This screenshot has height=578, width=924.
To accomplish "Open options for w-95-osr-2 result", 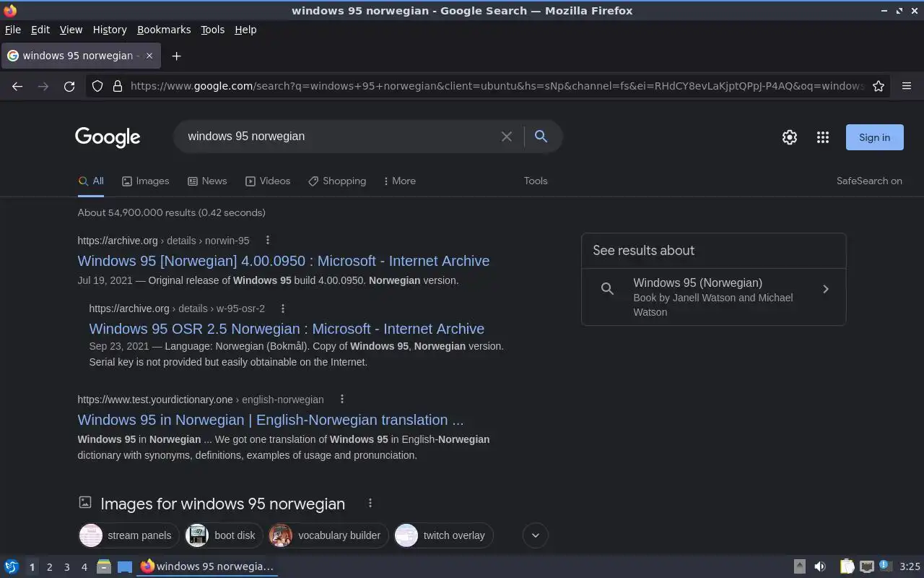I will [x=283, y=309].
